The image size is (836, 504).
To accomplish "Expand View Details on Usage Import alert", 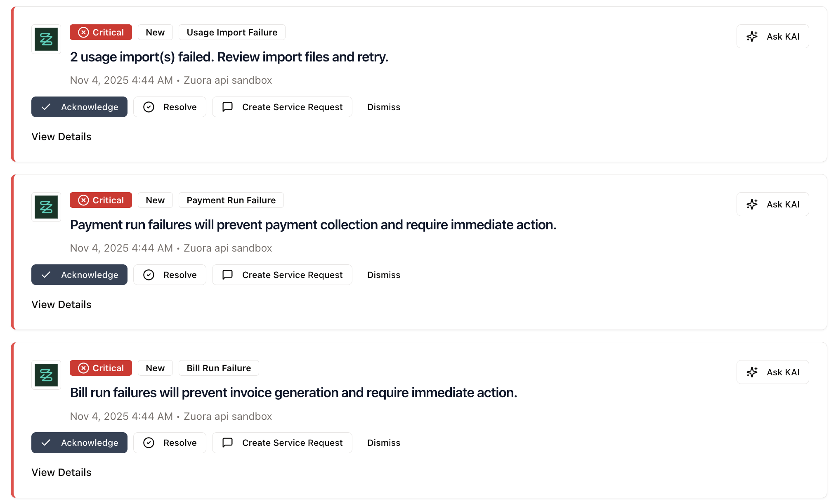I will (x=61, y=137).
